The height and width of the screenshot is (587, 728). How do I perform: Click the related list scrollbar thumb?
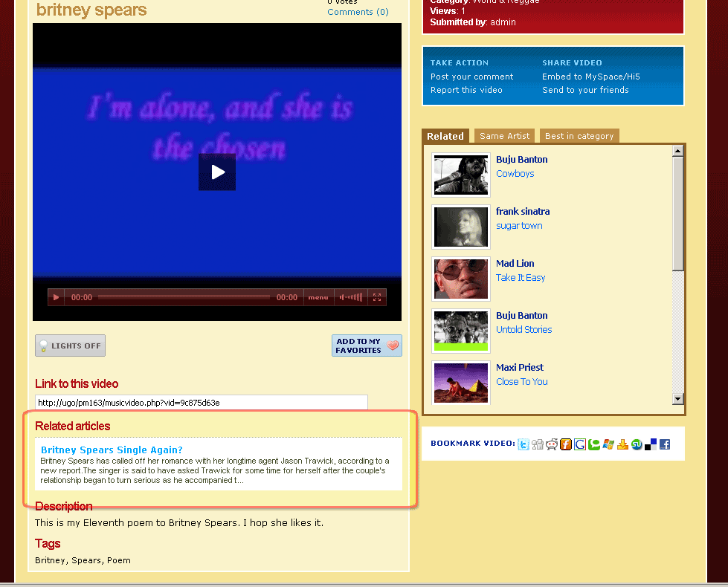tap(678, 213)
